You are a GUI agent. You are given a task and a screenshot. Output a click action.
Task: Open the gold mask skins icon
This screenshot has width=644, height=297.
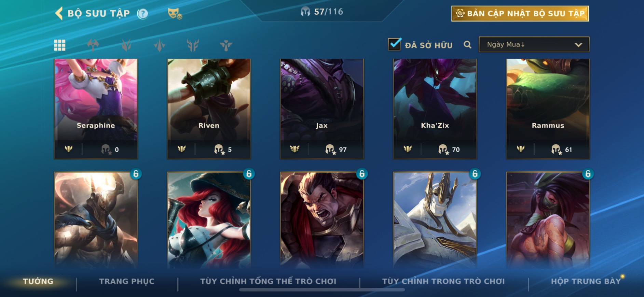175,14
